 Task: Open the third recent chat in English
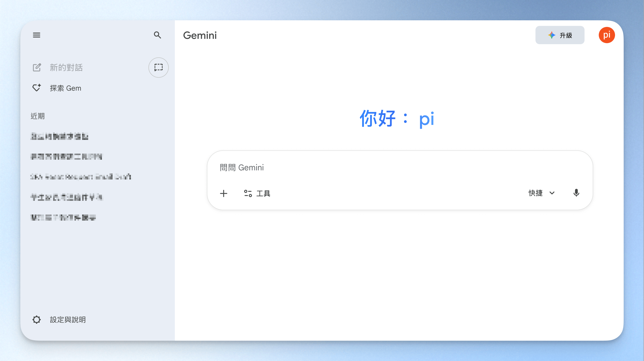81,177
